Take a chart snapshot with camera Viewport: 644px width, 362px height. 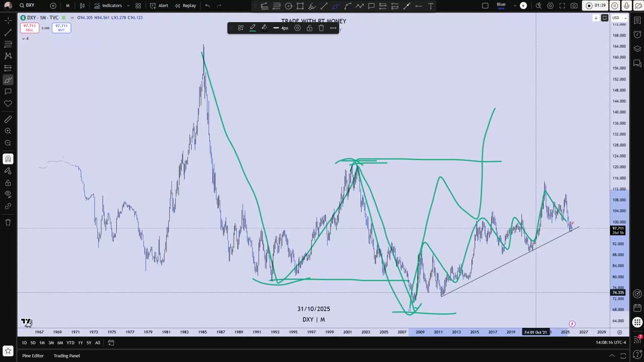574,6
